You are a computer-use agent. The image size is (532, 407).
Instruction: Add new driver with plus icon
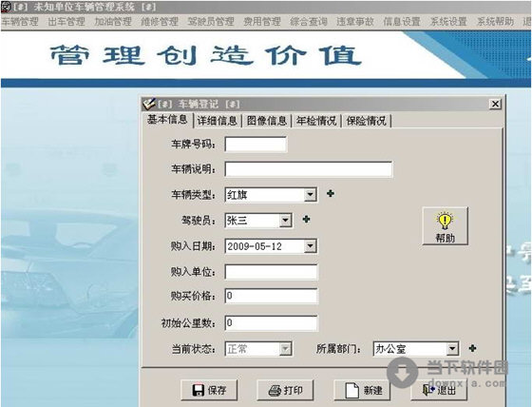point(306,220)
